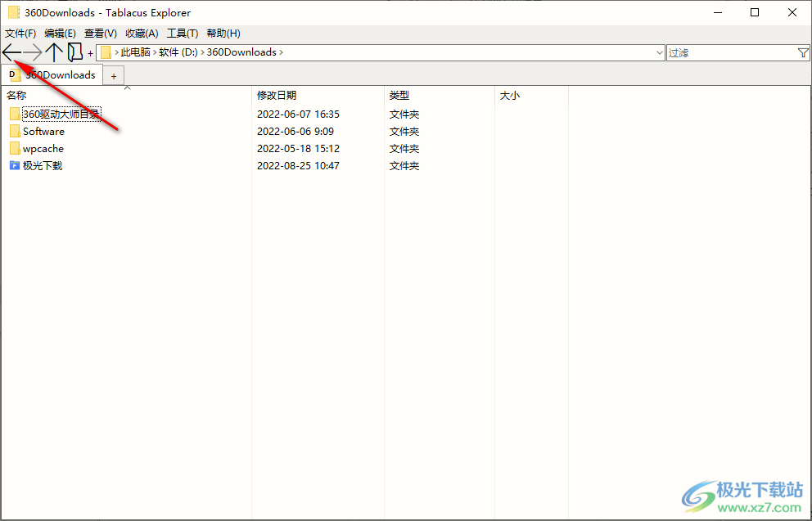Image resolution: width=812 pixels, height=521 pixels.
Task: Go forward with the right arrow button
Action: pyautogui.click(x=33, y=52)
